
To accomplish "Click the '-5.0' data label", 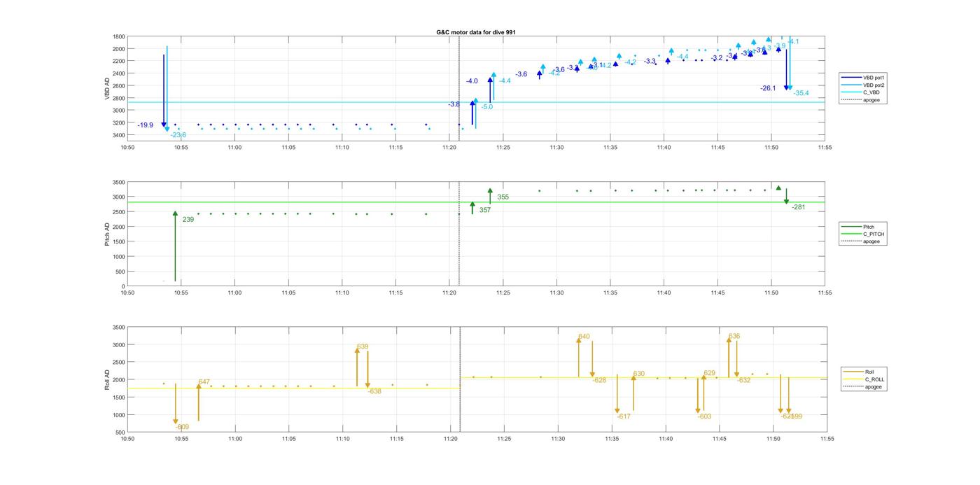I will coord(487,107).
